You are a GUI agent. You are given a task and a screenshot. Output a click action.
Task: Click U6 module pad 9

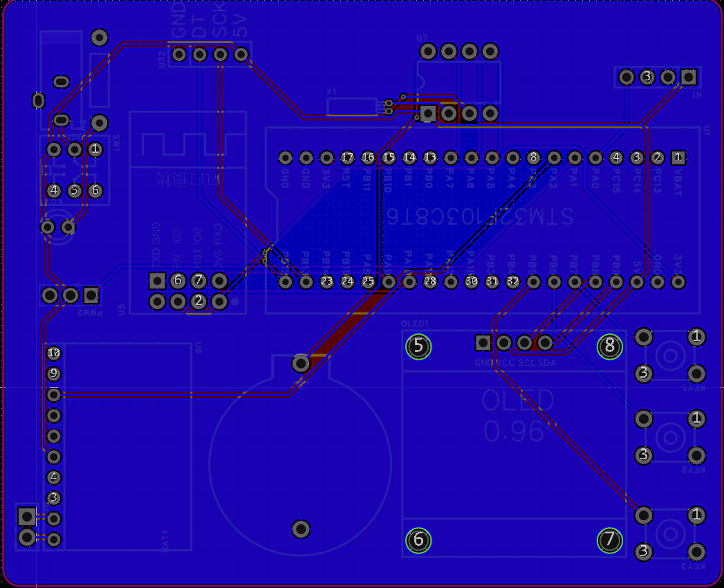(53, 374)
